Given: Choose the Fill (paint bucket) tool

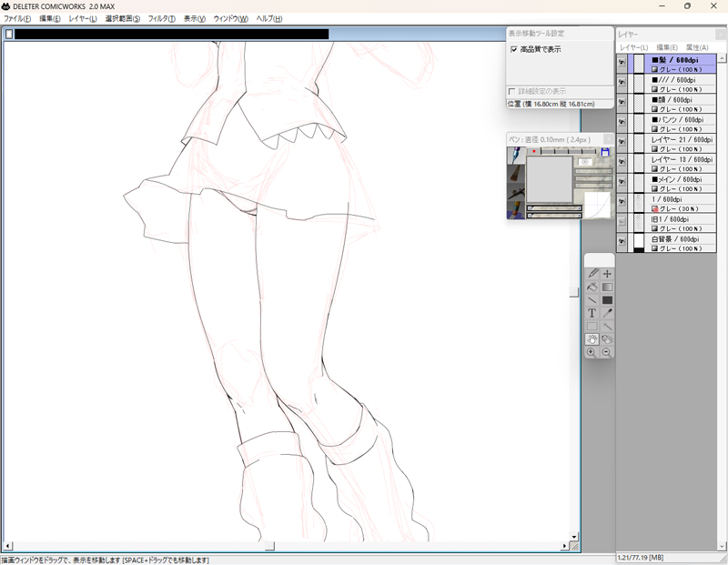Looking at the screenshot, I should pos(592,288).
